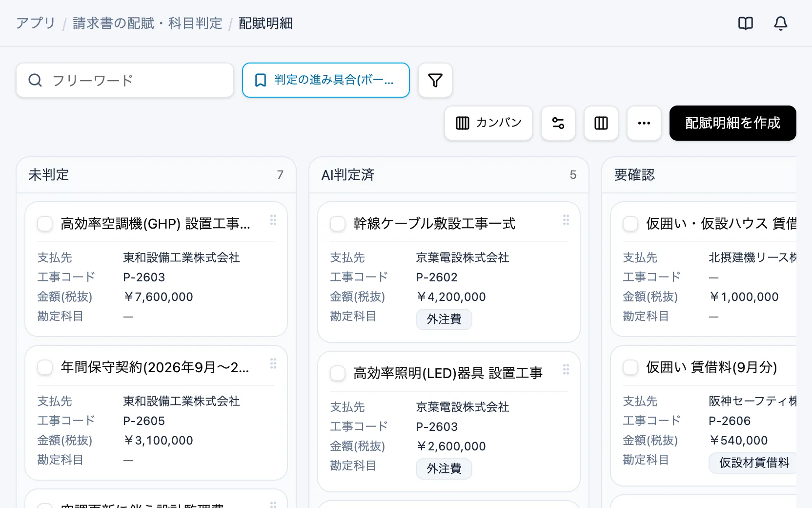Open display settings sliders icon
Image resolution: width=812 pixels, height=508 pixels.
coord(558,123)
